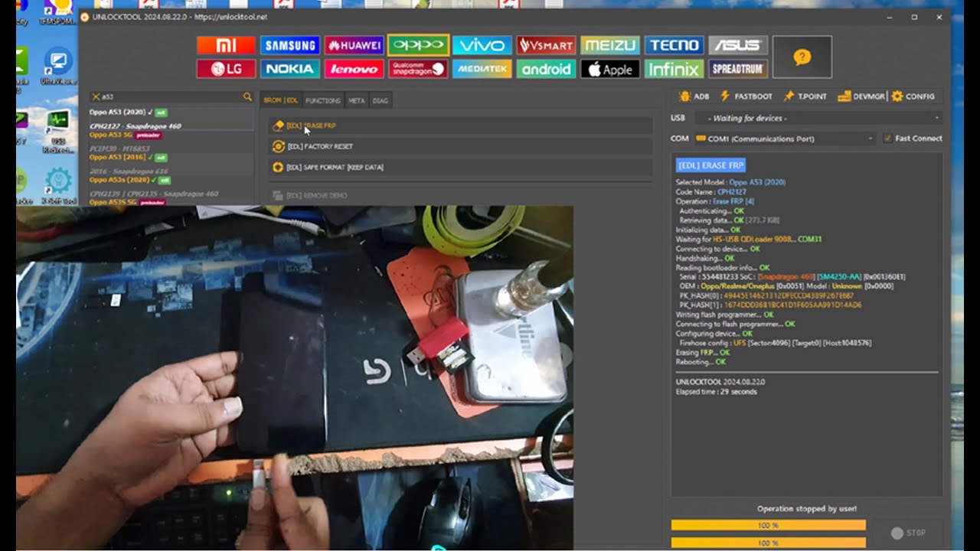Select the LG brand logo
Viewport: 980px width, 551px height.
point(226,69)
